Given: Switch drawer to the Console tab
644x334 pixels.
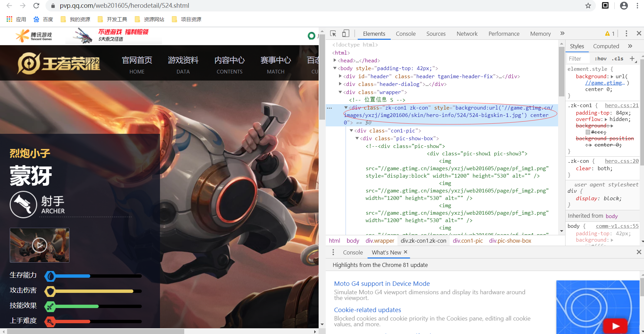Looking at the screenshot, I should coord(353,252).
